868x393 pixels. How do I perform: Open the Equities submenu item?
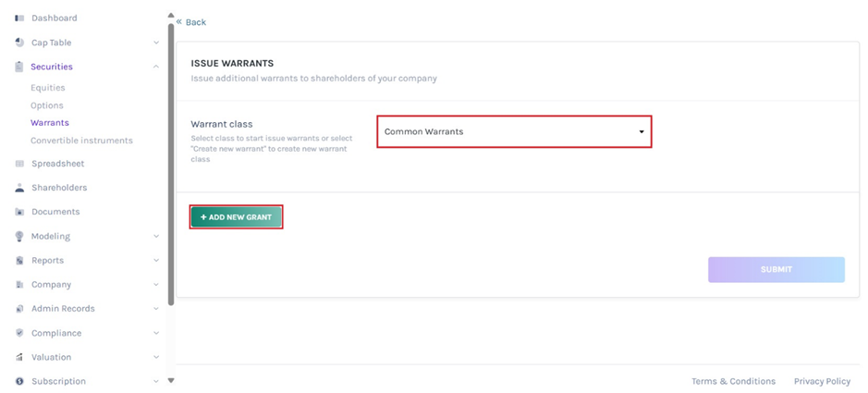[48, 88]
